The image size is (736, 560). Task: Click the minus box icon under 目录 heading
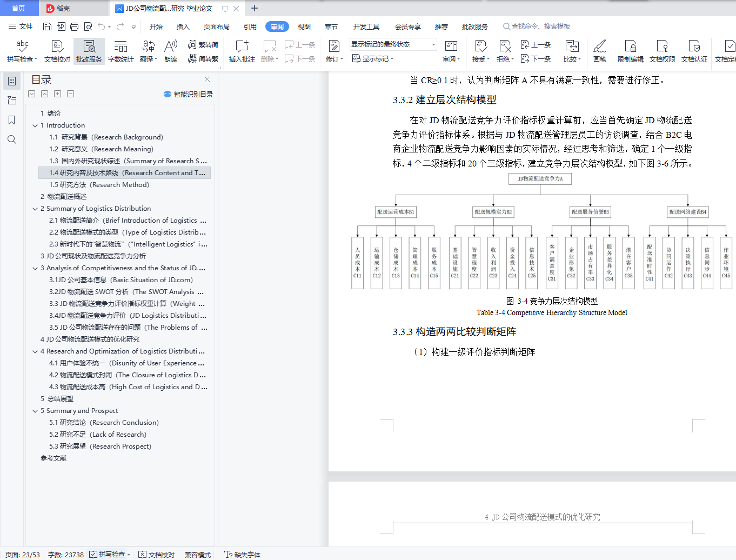coord(71,94)
